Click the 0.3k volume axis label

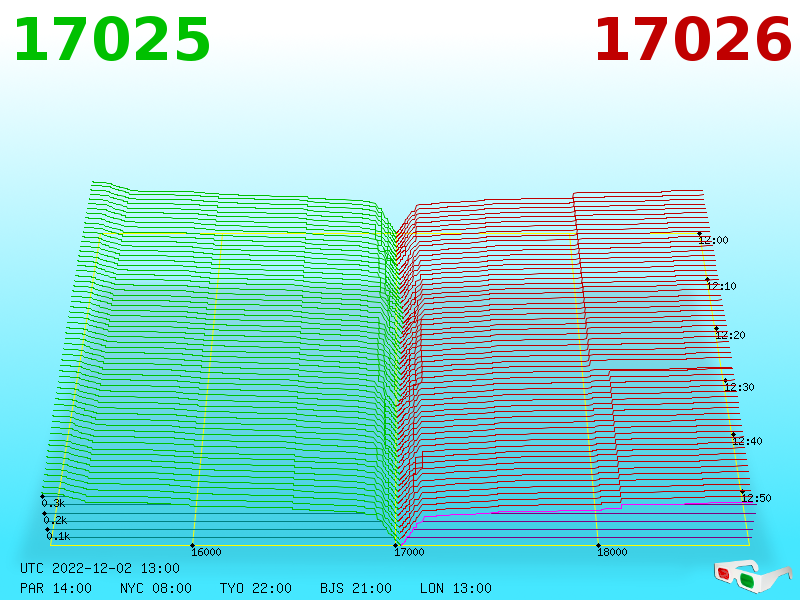point(53,504)
